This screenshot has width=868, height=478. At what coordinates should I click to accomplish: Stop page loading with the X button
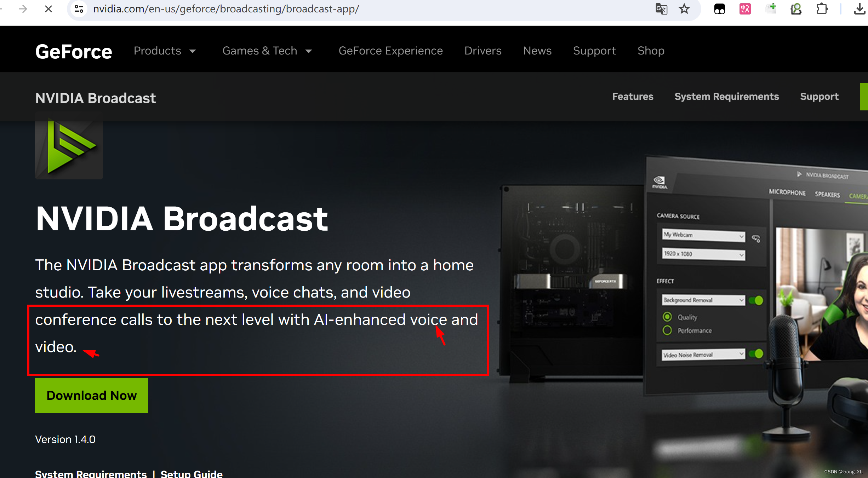click(x=48, y=9)
